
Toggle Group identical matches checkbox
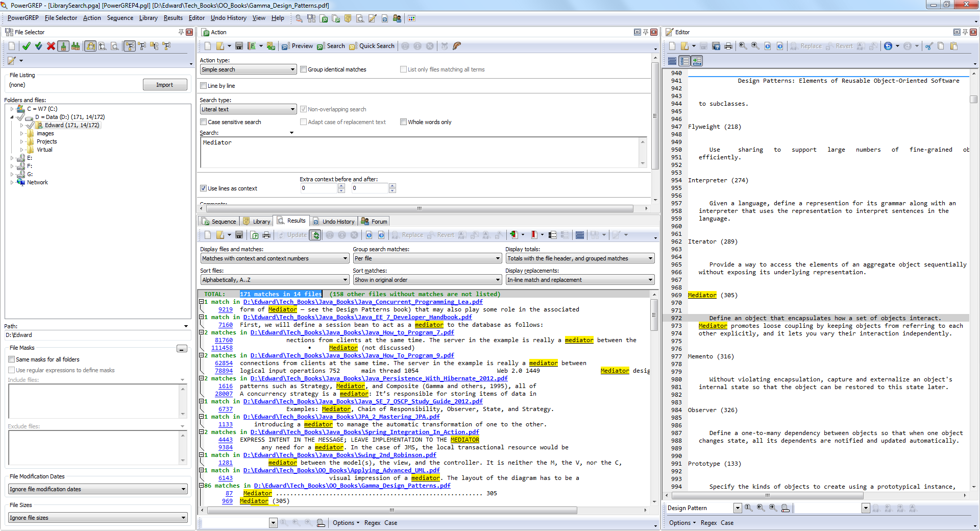coord(304,69)
